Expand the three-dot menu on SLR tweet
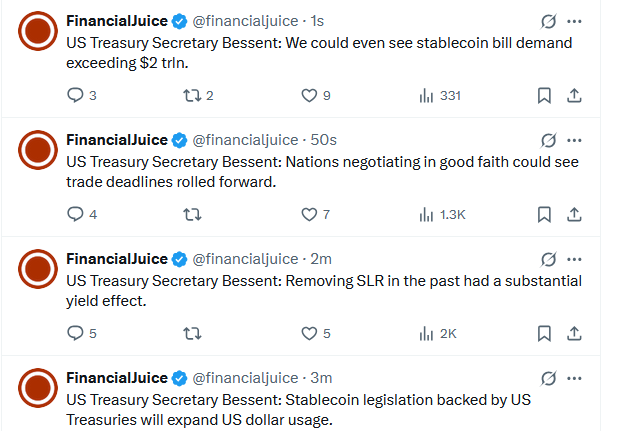 pos(574,259)
